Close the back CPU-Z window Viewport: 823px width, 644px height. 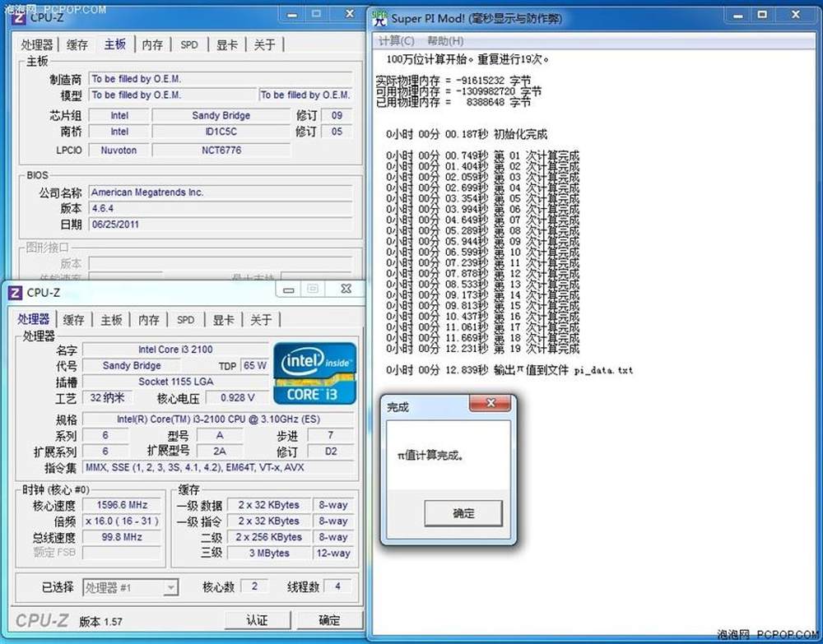point(350,14)
